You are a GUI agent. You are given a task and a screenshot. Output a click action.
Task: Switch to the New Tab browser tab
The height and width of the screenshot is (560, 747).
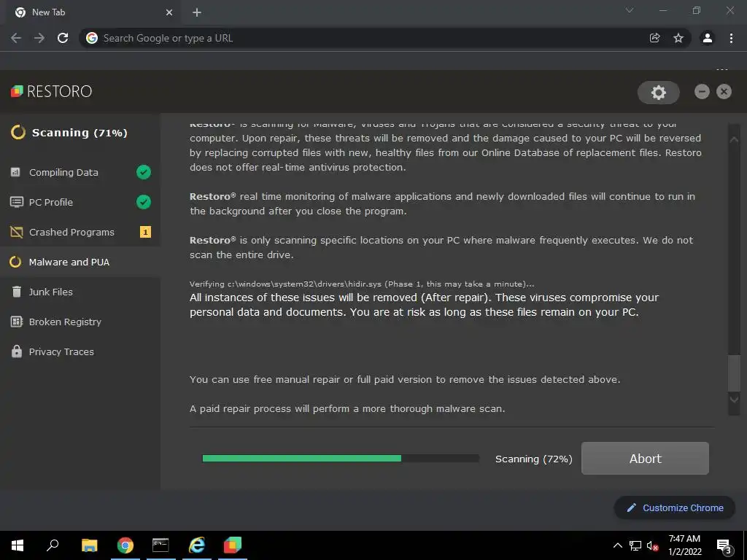(x=93, y=12)
